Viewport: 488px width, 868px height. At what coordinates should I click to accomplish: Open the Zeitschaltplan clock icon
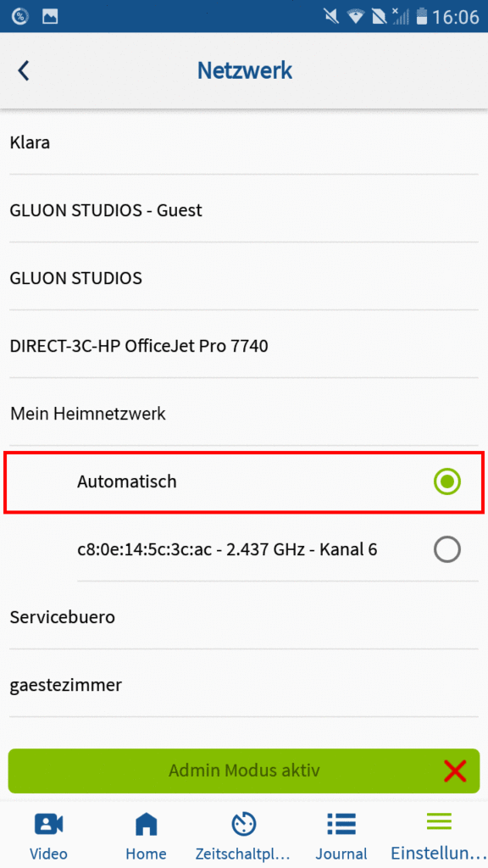(243, 824)
